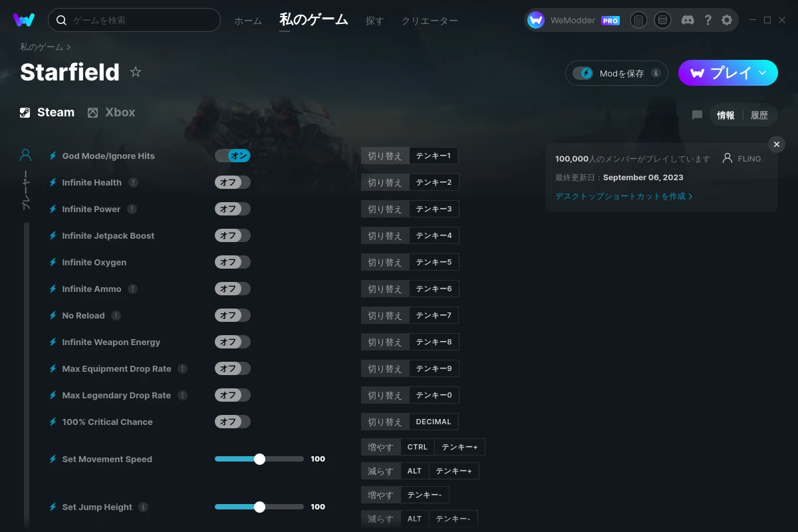Click info icon beside Infinite Ammo
Screen dimensions: 798x532
[x=132, y=289]
